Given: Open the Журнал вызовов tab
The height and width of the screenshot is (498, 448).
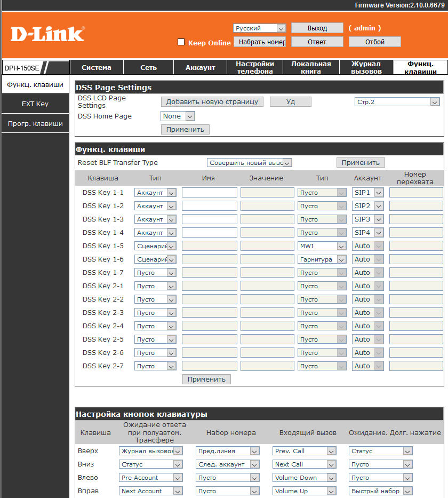Looking at the screenshot, I should point(366,67).
